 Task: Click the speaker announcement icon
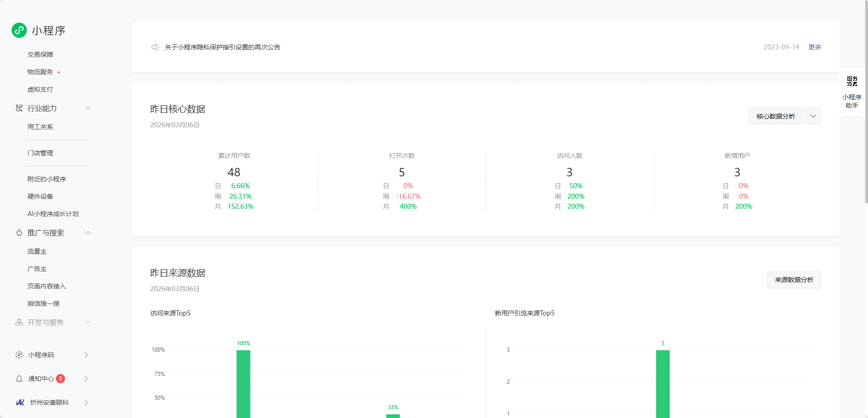155,47
